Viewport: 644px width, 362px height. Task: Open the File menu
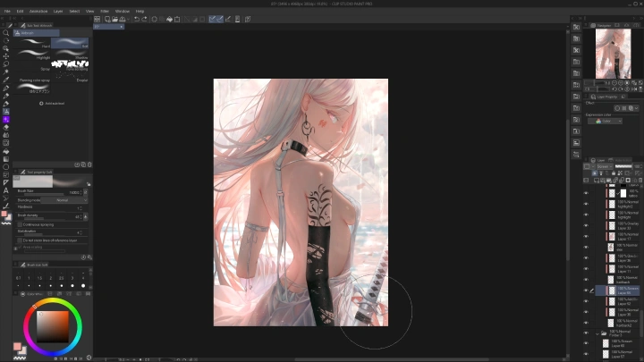click(x=7, y=11)
